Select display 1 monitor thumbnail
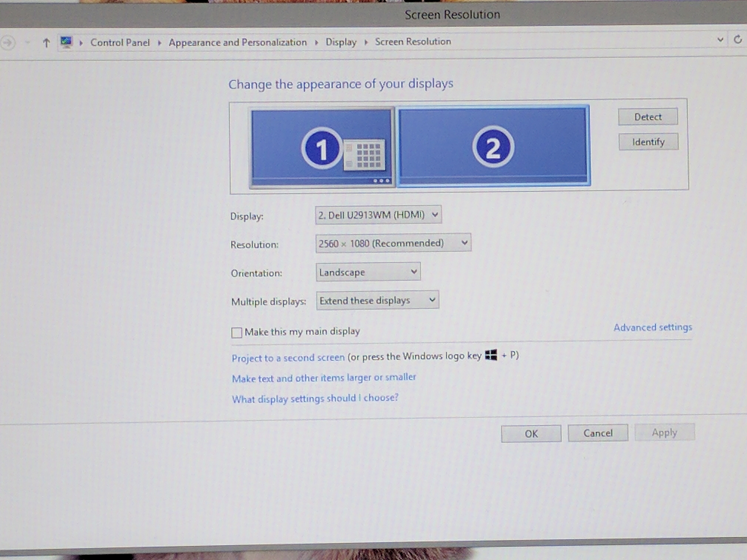Screen dimensions: 747x560 [x=322, y=148]
